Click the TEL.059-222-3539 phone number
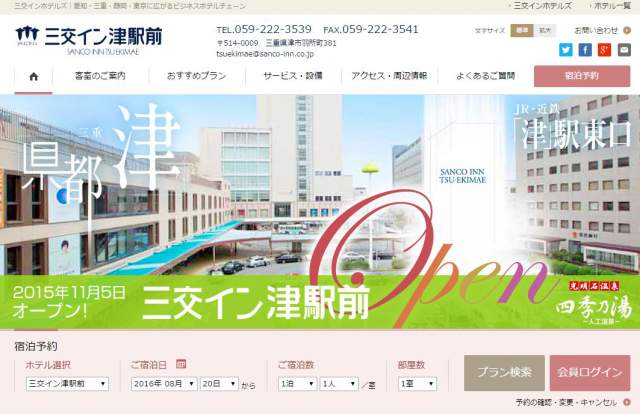This screenshot has width=640, height=414. tap(264, 29)
